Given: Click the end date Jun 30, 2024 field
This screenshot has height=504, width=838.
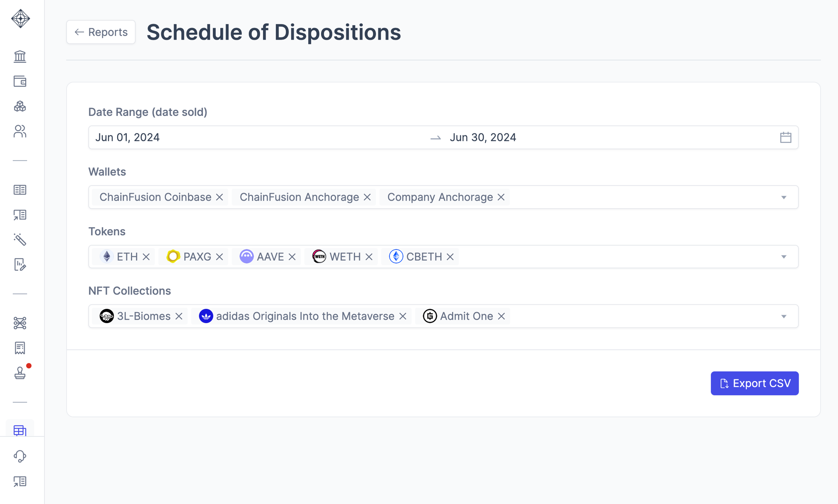Looking at the screenshot, I should coord(483,137).
